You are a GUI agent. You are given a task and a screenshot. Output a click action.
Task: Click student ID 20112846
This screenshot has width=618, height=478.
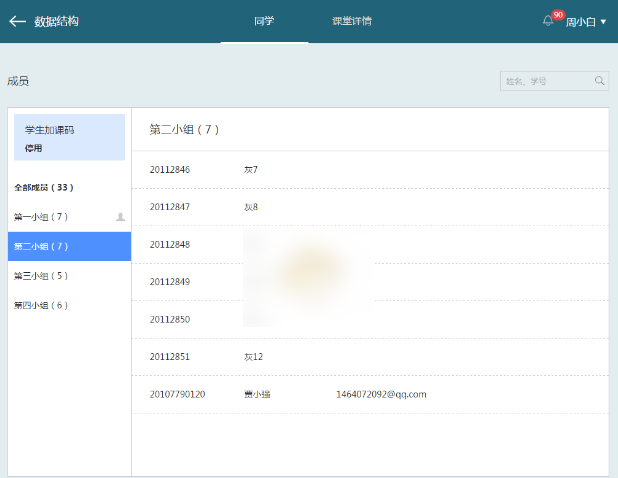tap(170, 169)
